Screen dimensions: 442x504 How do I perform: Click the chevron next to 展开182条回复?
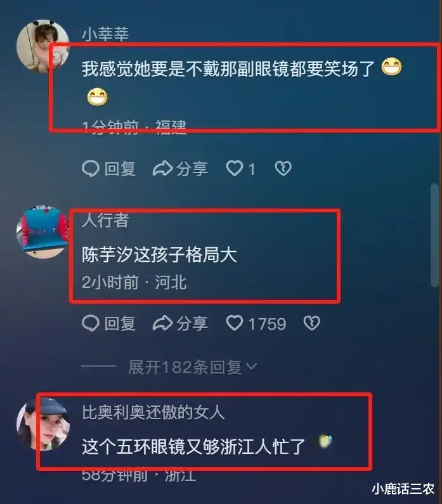pos(252,366)
